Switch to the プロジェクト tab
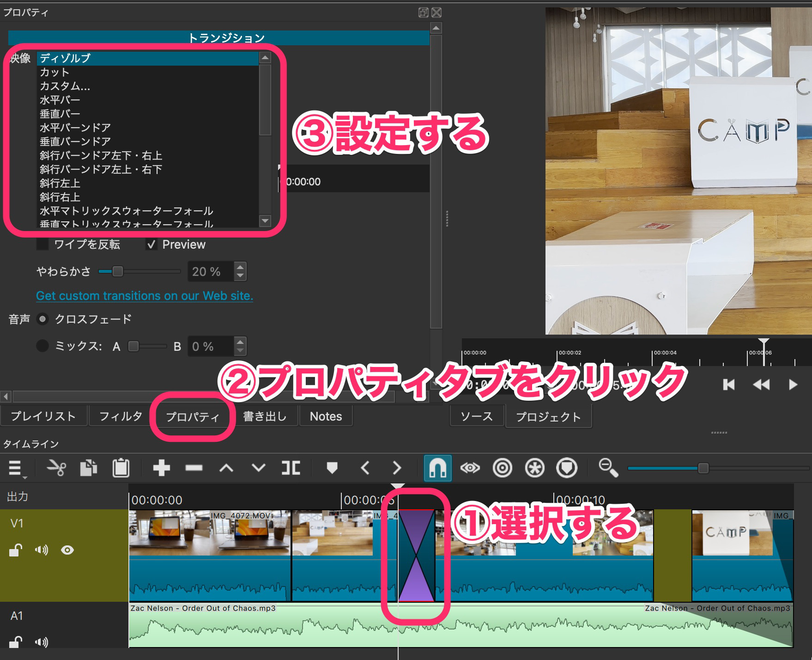812x660 pixels. pyautogui.click(x=549, y=416)
